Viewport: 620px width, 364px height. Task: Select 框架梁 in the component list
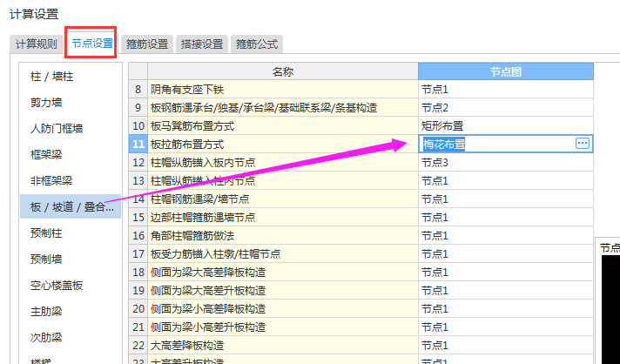click(71, 154)
